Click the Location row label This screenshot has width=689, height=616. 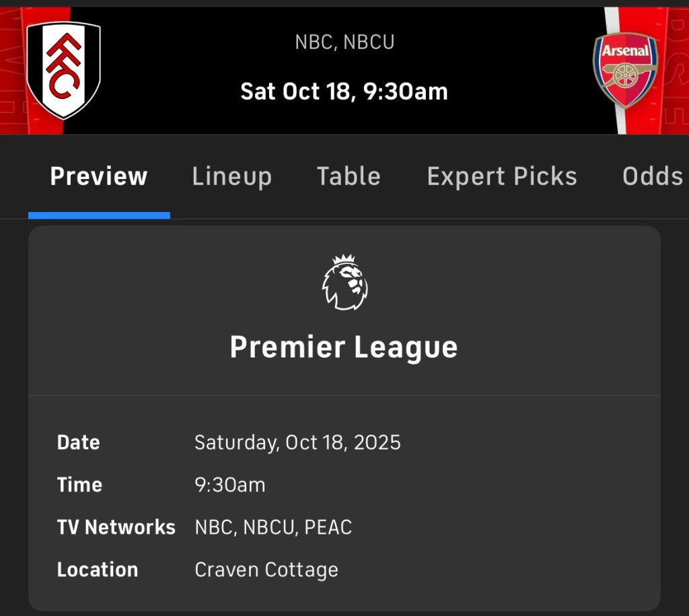pyautogui.click(x=98, y=570)
